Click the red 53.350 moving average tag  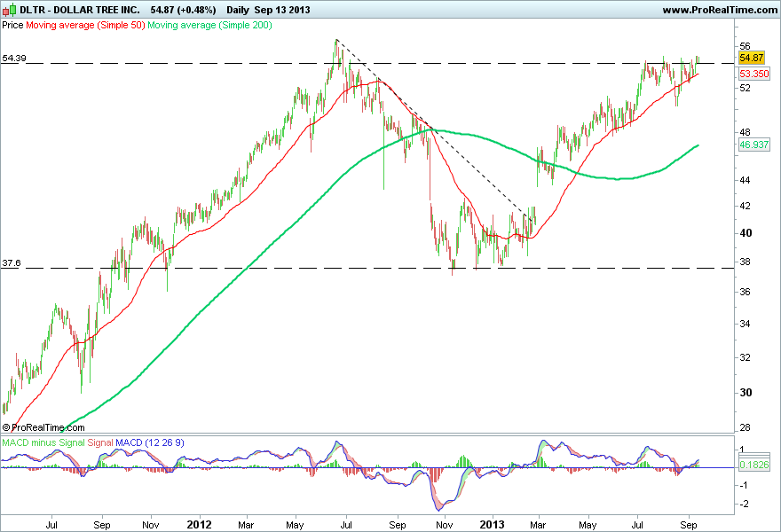click(754, 74)
